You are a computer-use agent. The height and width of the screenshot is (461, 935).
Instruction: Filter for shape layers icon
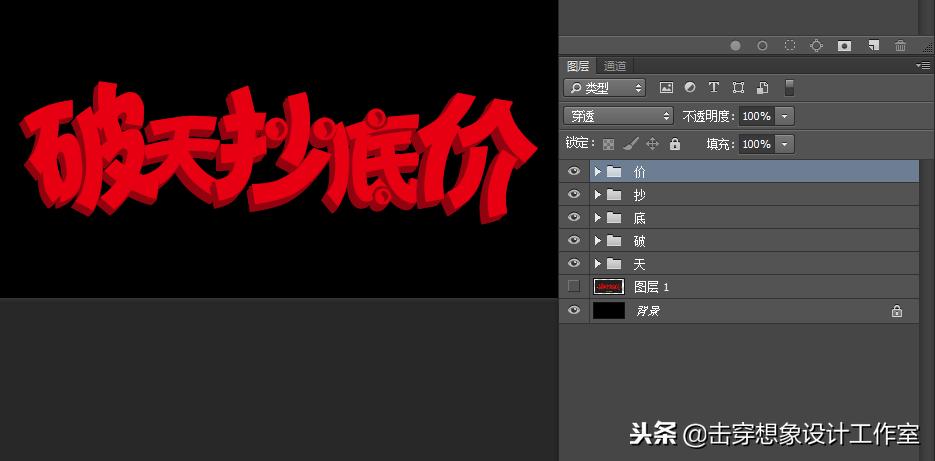(738, 88)
